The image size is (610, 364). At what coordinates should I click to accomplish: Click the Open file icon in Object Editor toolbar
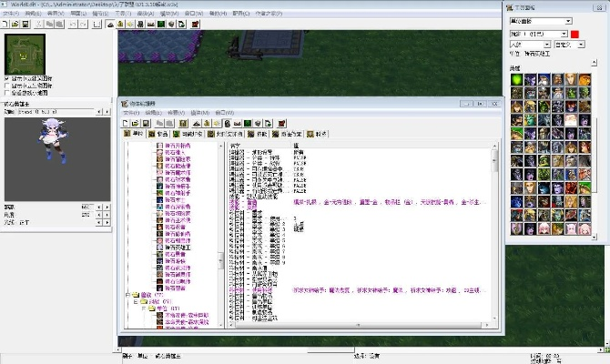point(137,123)
